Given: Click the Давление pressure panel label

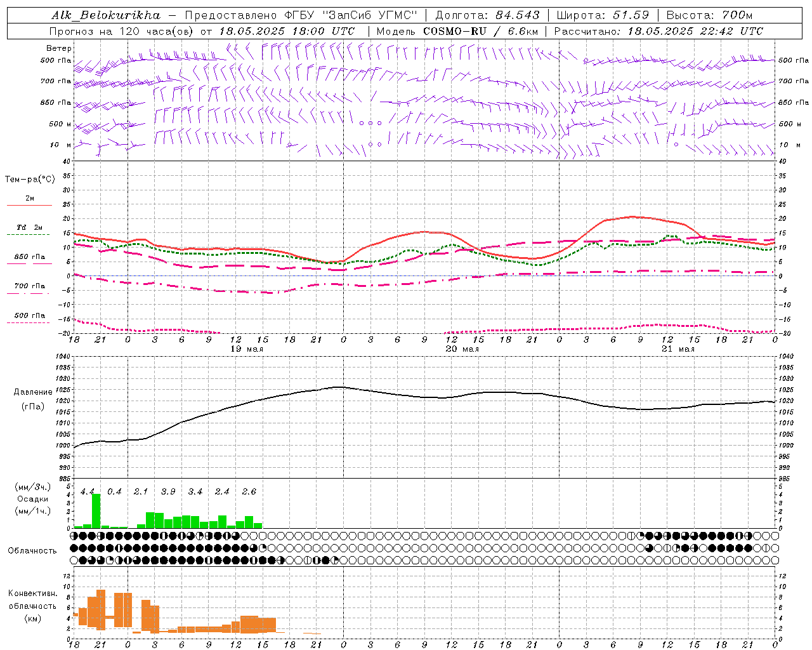Looking at the screenshot, I should [33, 392].
